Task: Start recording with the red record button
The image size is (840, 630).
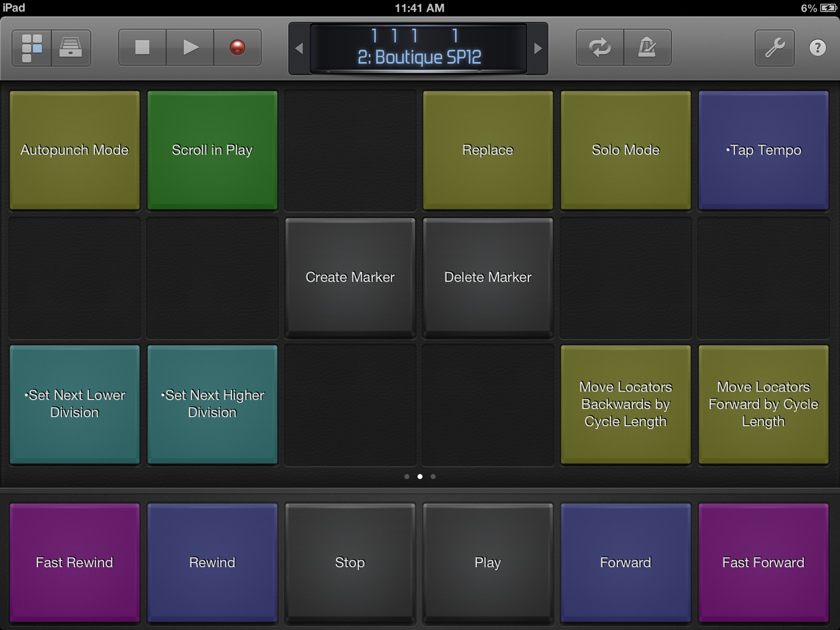Action: click(237, 48)
